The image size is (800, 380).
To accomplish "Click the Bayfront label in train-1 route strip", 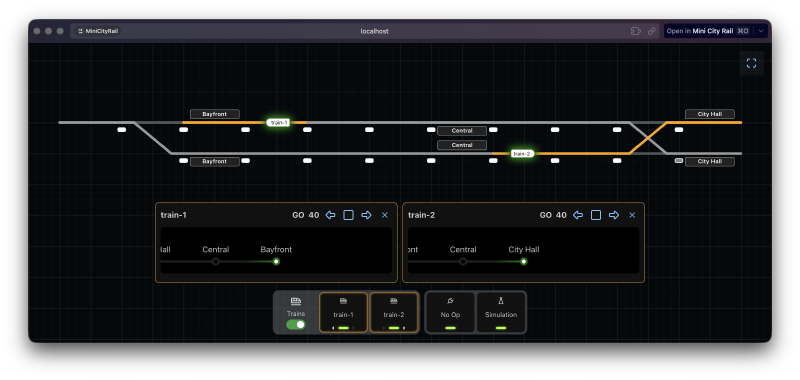I will coord(276,249).
